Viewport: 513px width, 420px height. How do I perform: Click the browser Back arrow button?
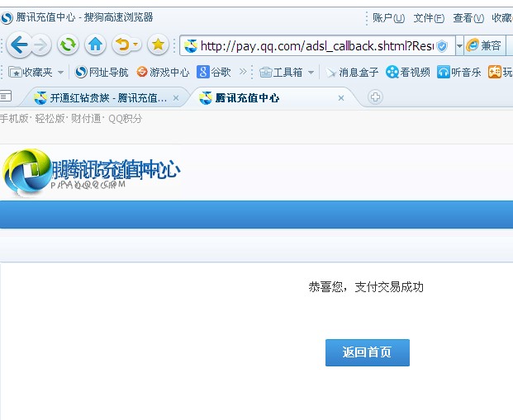click(x=19, y=45)
